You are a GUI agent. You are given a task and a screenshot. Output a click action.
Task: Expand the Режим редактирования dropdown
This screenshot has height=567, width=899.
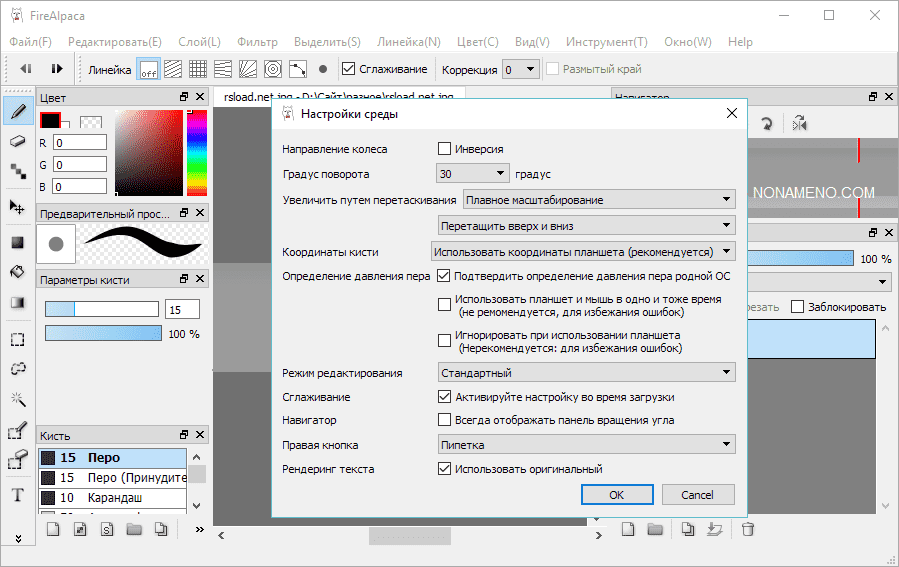pyautogui.click(x=585, y=373)
